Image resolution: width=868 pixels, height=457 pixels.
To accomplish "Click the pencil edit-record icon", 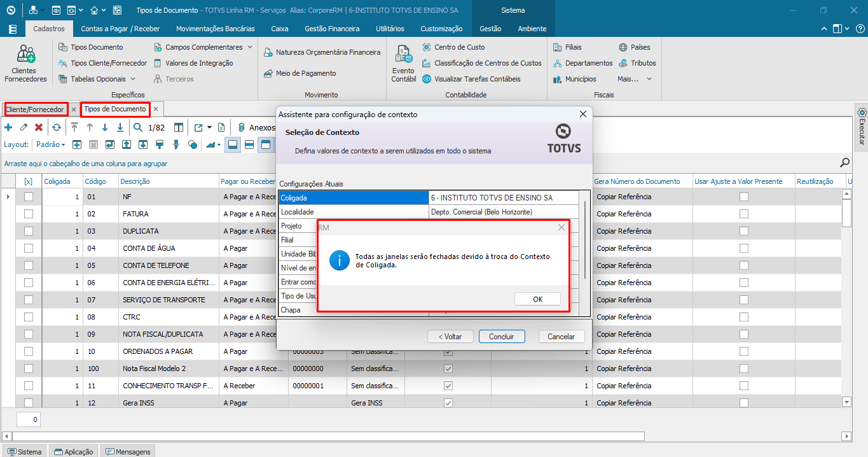I will 24,127.
